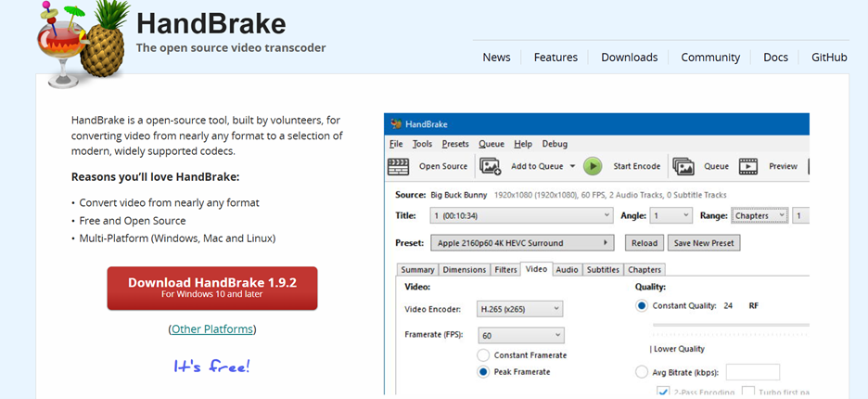Image resolution: width=868 pixels, height=399 pixels.
Task: Click the Add to Queue picture icon
Action: 490,166
